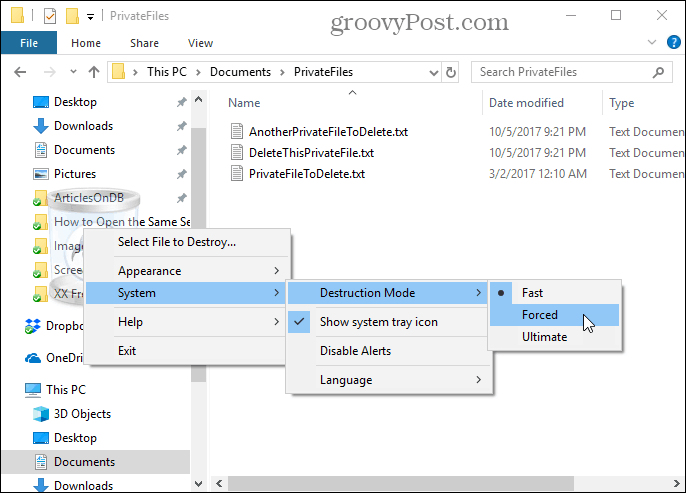Click the Desktop icon under This PC
This screenshot has height=493, width=686.
coord(41,438)
